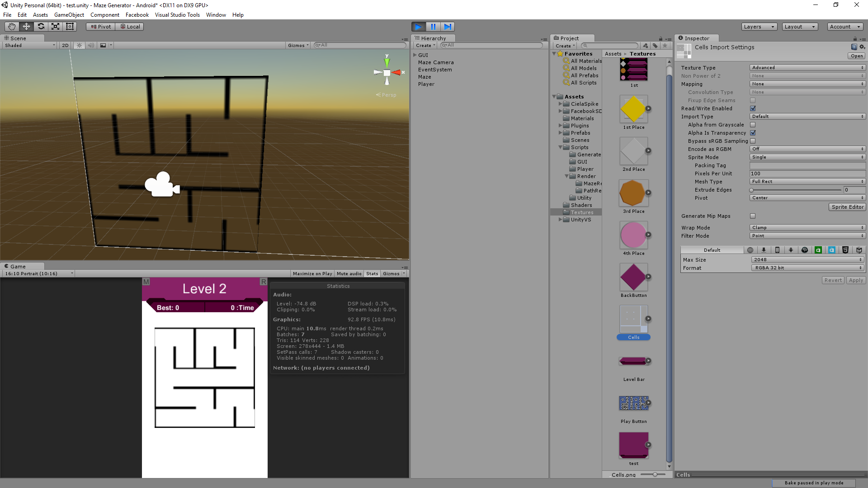868x488 pixels.
Task: Click the search by label icon in Project
Action: pos(655,46)
